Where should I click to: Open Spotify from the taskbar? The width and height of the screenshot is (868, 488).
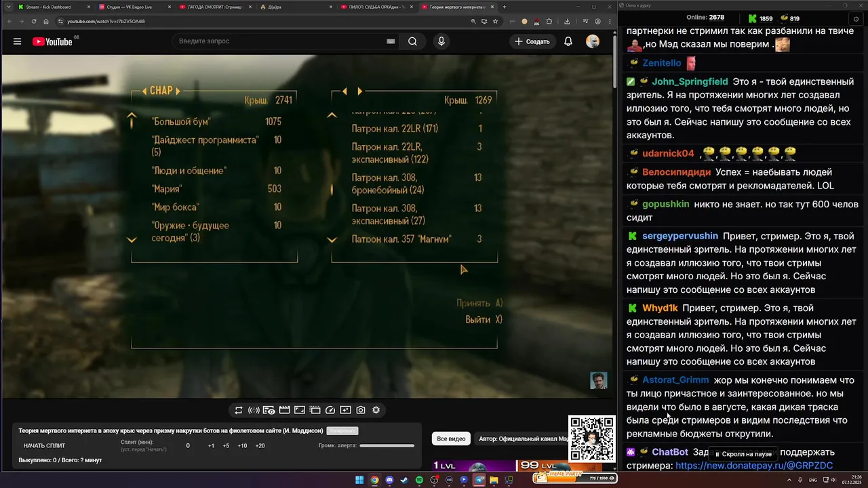419,480
